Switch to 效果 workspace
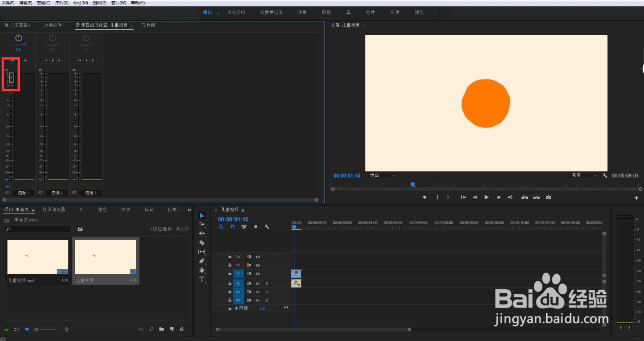 302,12
